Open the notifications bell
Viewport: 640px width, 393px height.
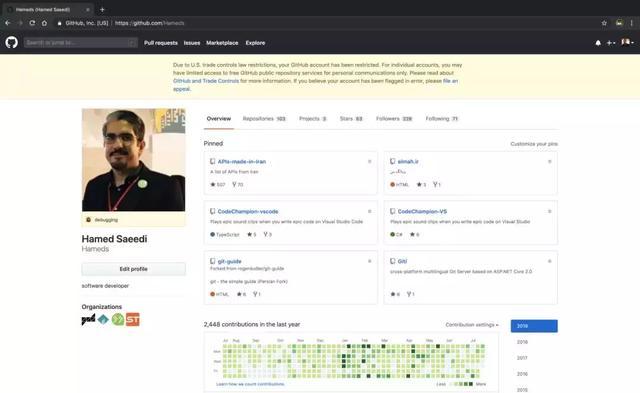[x=598, y=43]
